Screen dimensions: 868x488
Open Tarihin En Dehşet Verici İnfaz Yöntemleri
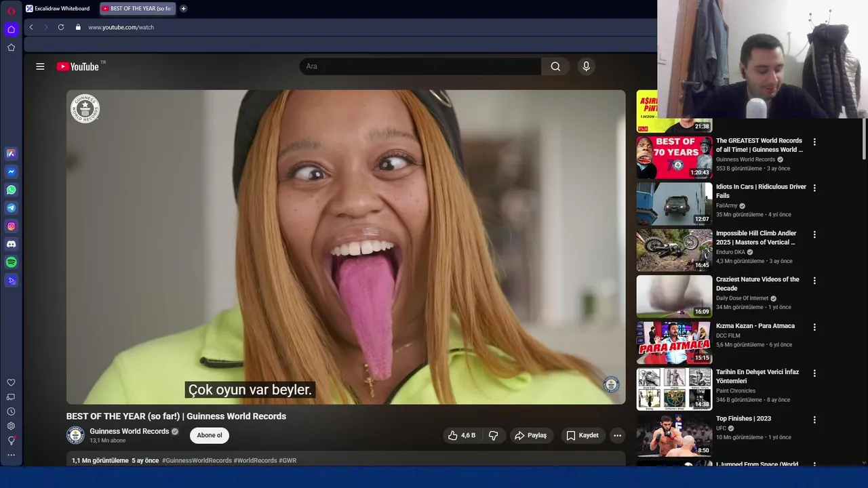pos(757,376)
